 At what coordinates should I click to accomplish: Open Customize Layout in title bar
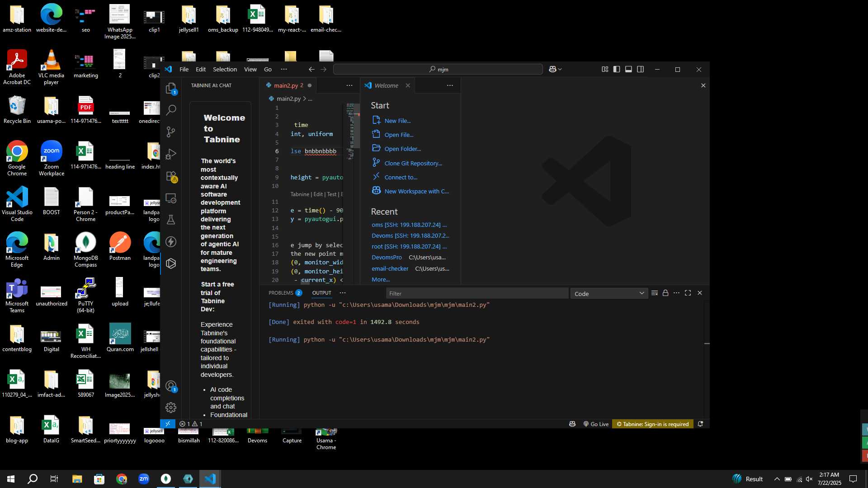(x=605, y=69)
